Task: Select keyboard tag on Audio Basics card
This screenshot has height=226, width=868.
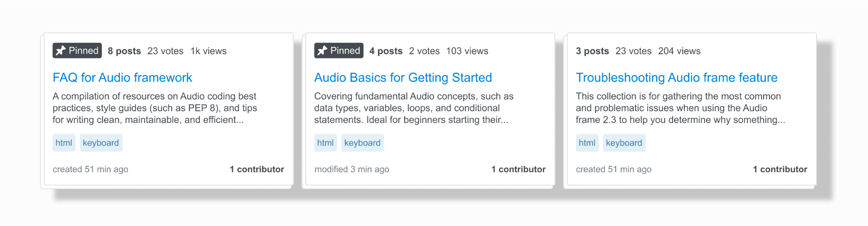Action: pos(363,143)
